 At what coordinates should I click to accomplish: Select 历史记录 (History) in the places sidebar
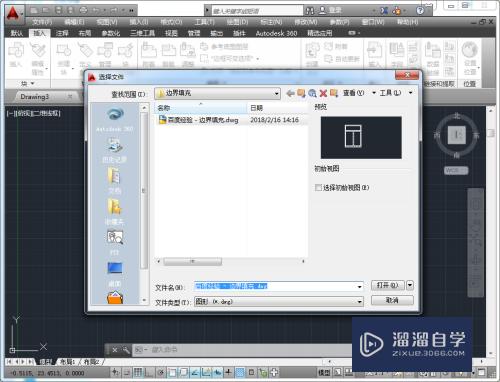[x=115, y=151]
